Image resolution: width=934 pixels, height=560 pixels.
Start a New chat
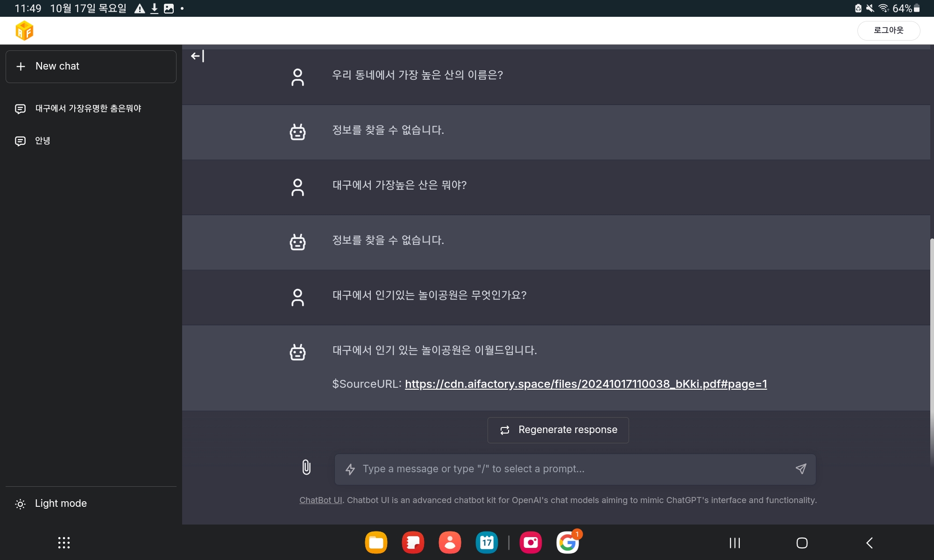pos(91,67)
